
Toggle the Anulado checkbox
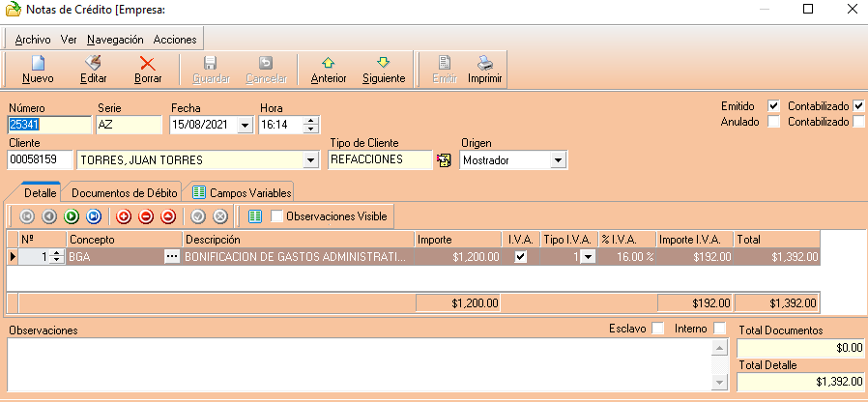773,122
